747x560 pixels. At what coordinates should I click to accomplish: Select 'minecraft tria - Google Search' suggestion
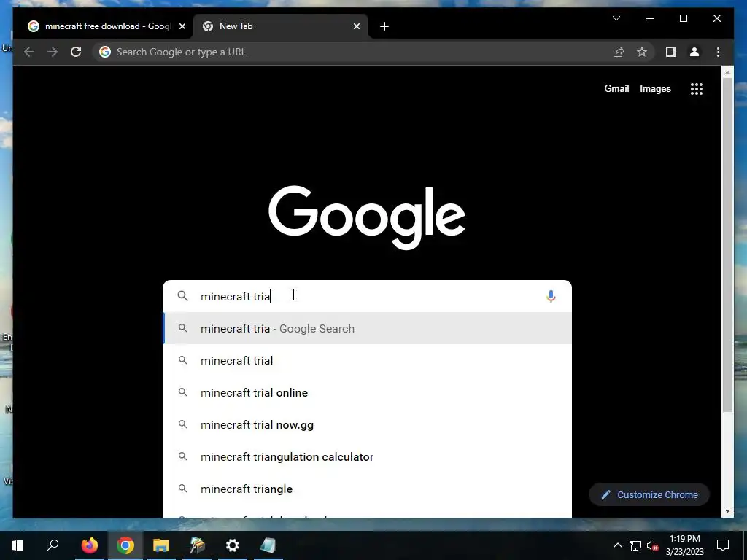[367, 329]
